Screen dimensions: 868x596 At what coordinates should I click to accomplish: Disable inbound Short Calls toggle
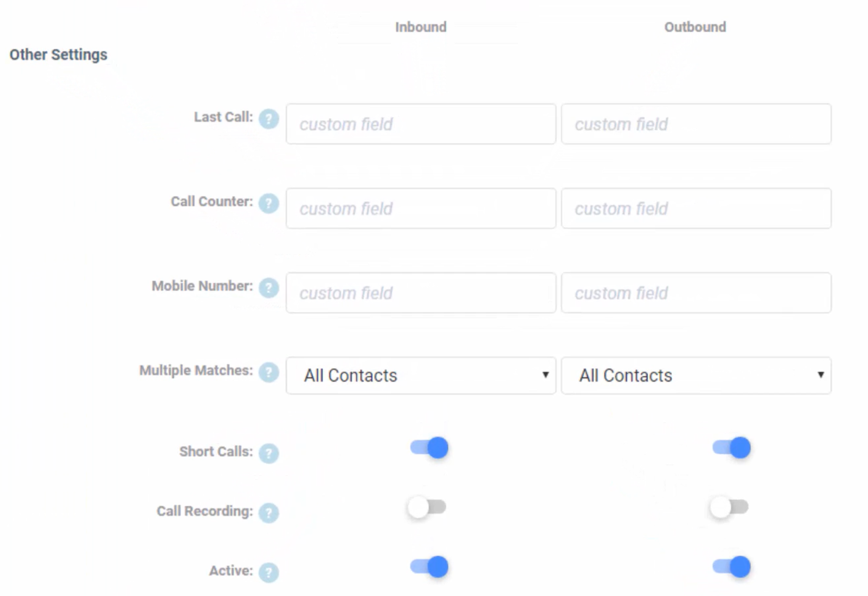(x=429, y=448)
